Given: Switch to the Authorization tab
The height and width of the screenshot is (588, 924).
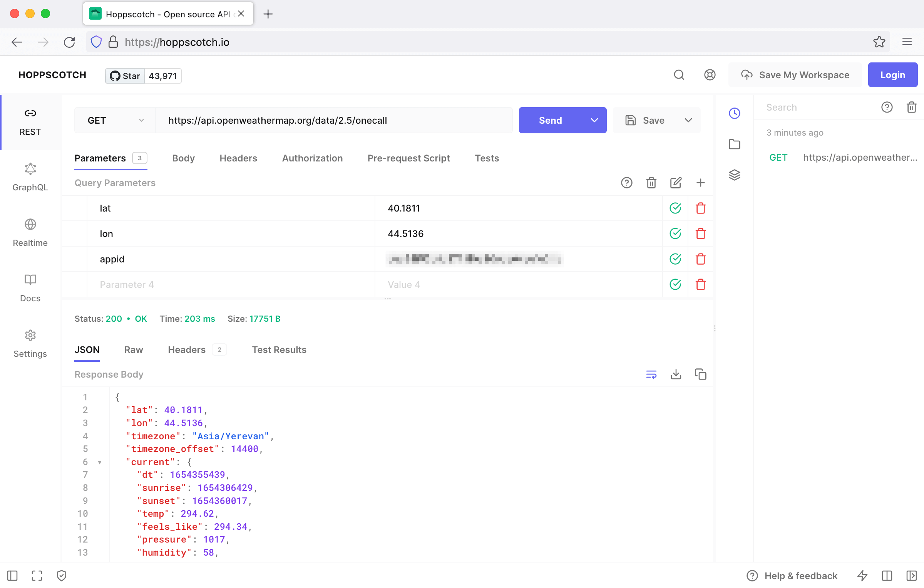Looking at the screenshot, I should pos(312,158).
